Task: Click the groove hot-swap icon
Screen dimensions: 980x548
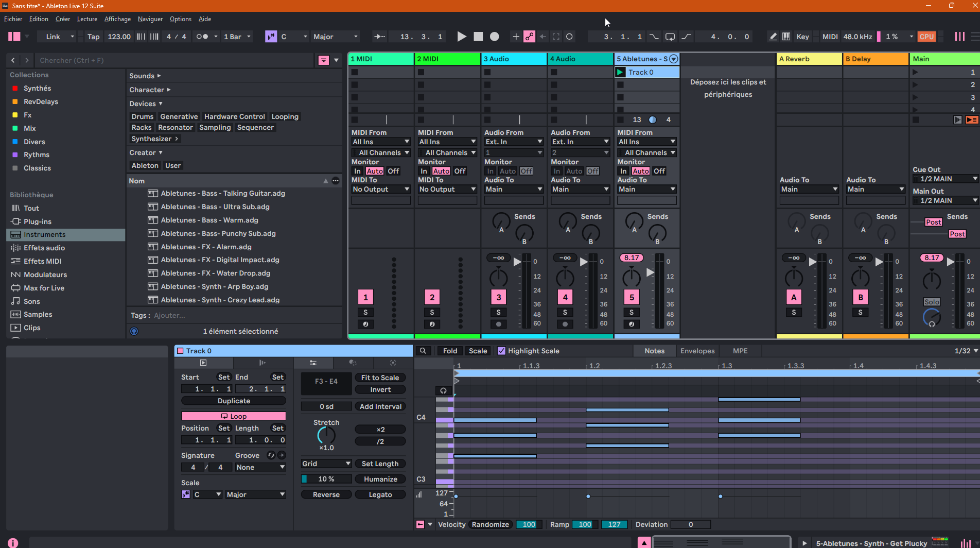Action: (271, 455)
